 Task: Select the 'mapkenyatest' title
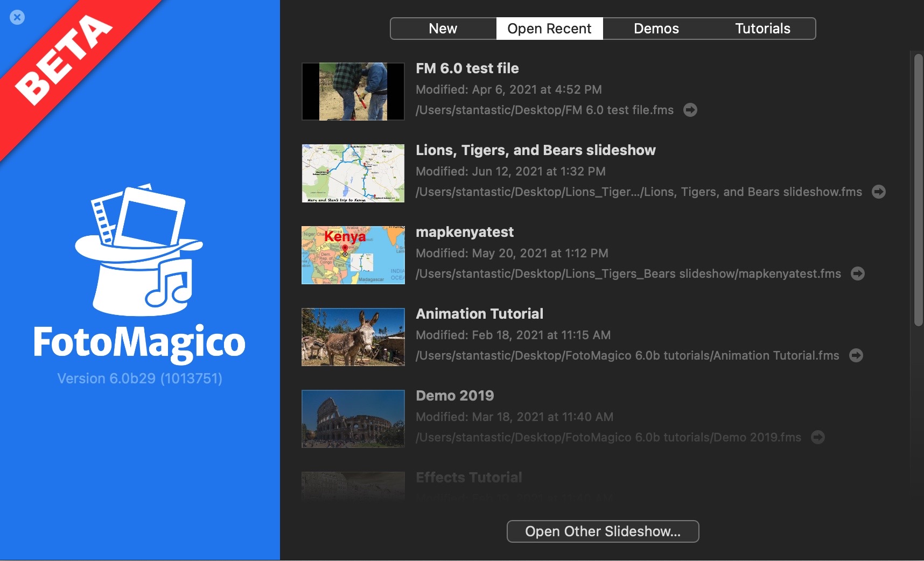(465, 232)
